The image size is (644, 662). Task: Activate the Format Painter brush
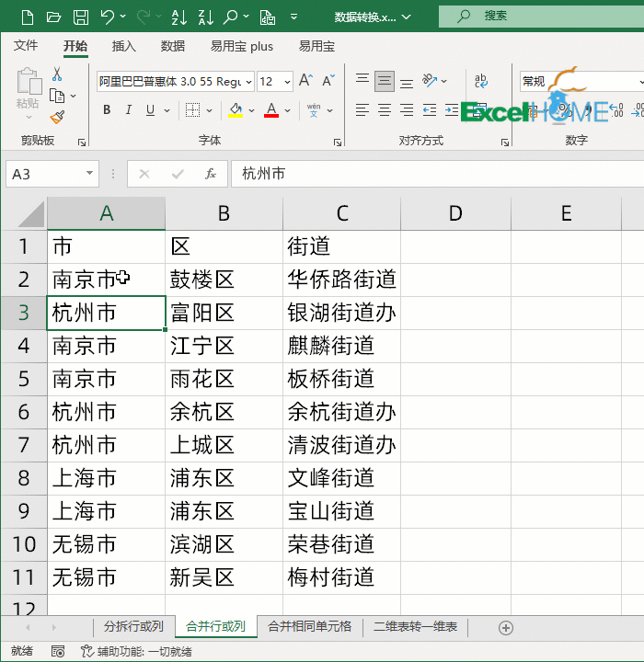pyautogui.click(x=57, y=117)
